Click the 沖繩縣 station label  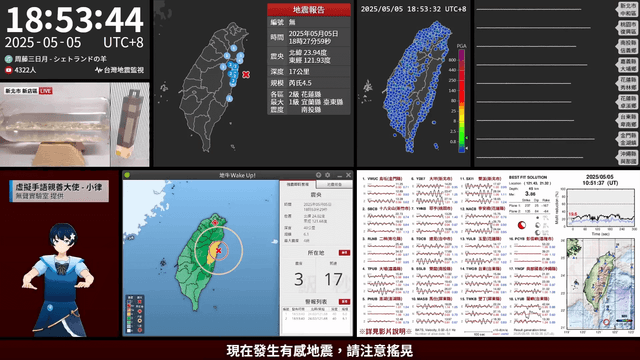(627, 158)
